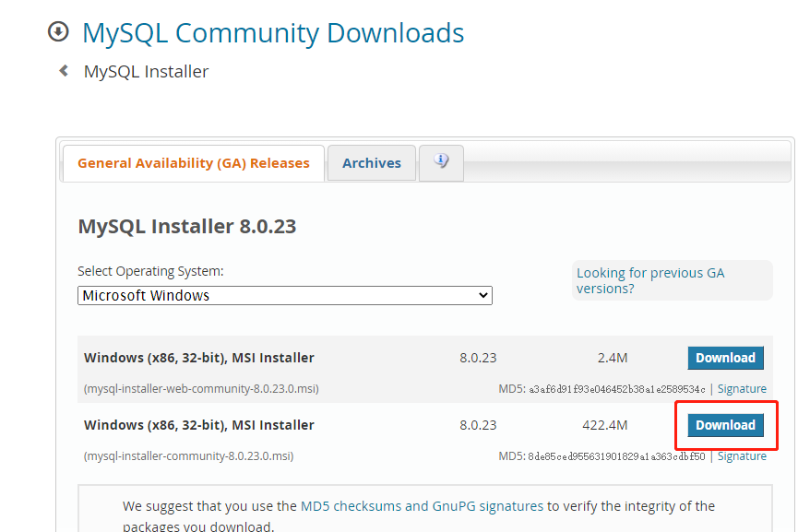Download the 2.4M web community installer
This screenshot has width=798, height=532.
725,358
